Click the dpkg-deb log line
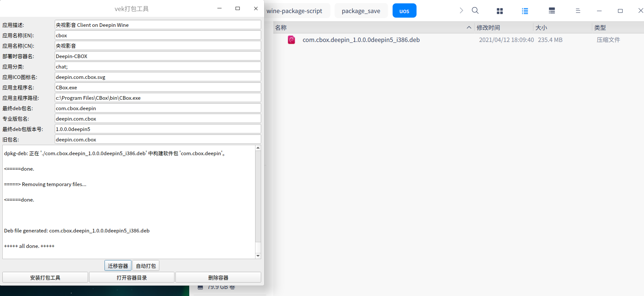This screenshot has height=296, width=644. pyautogui.click(x=115, y=154)
